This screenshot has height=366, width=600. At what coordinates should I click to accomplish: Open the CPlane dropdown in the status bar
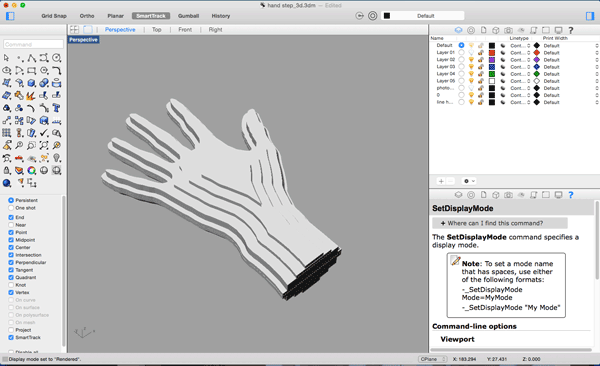coord(433,359)
